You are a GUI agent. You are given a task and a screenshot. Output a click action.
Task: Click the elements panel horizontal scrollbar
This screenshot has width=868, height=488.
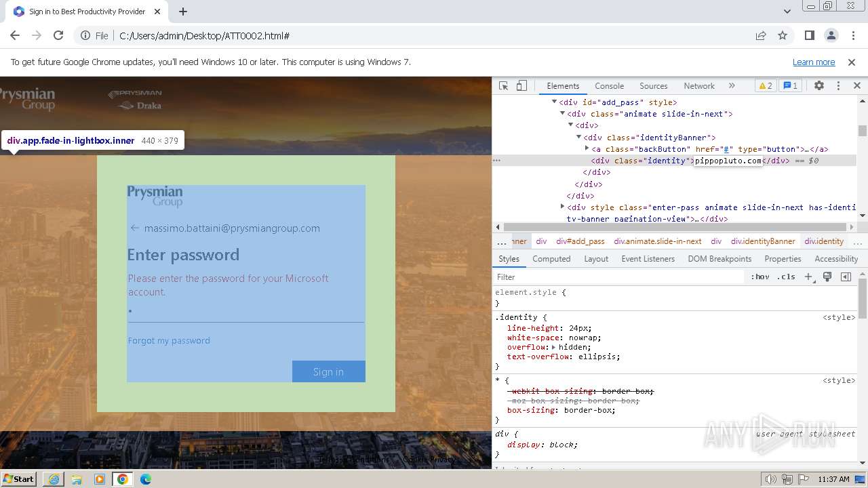[x=675, y=226]
